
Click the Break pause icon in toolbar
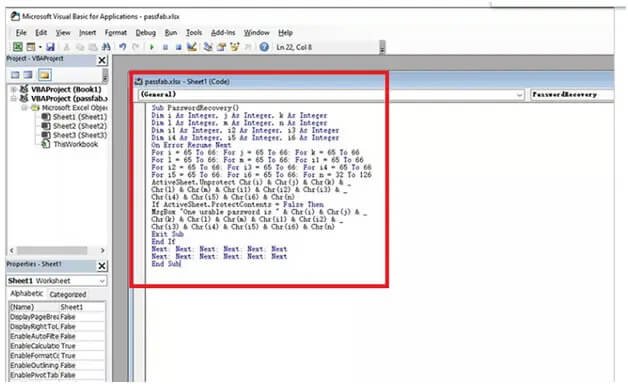(165, 47)
